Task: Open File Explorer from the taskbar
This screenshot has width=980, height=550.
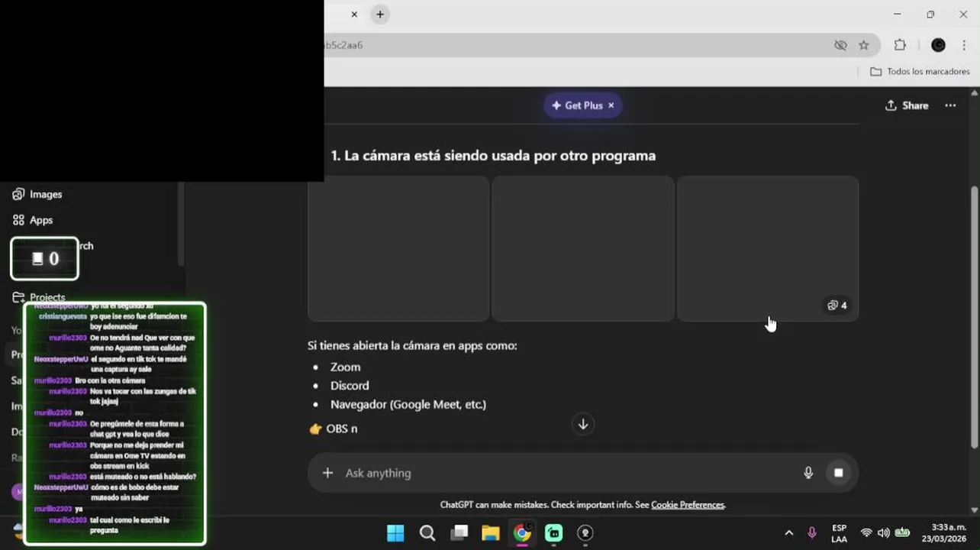Action: coord(490,533)
